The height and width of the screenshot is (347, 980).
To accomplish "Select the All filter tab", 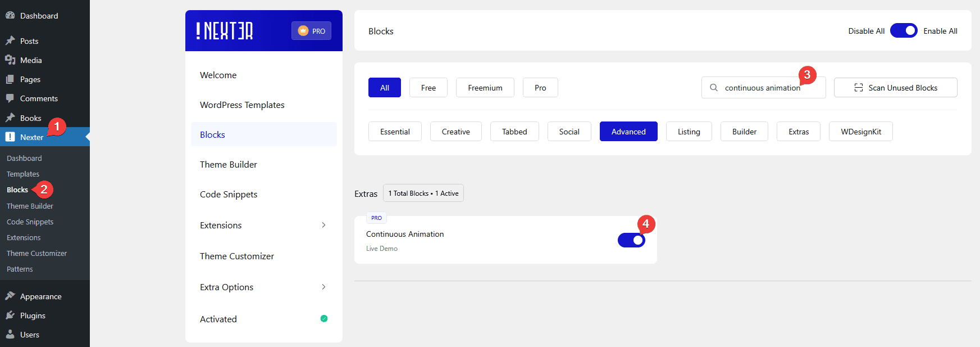I will pos(385,88).
